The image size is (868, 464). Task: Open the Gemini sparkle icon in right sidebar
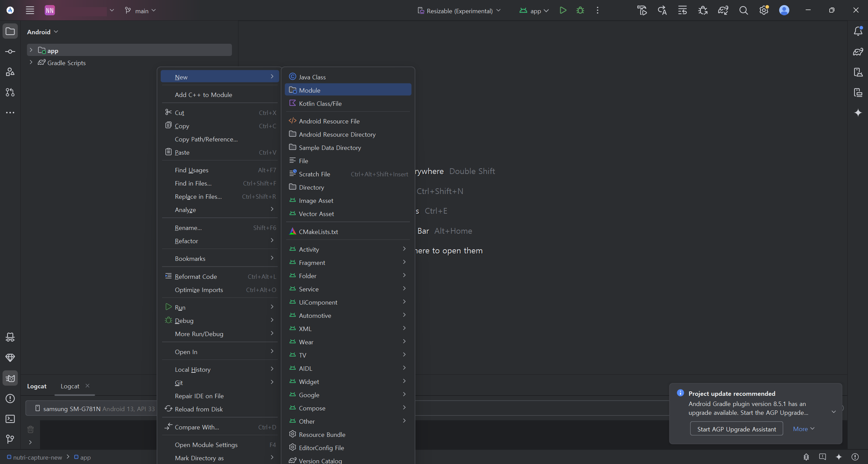858,113
